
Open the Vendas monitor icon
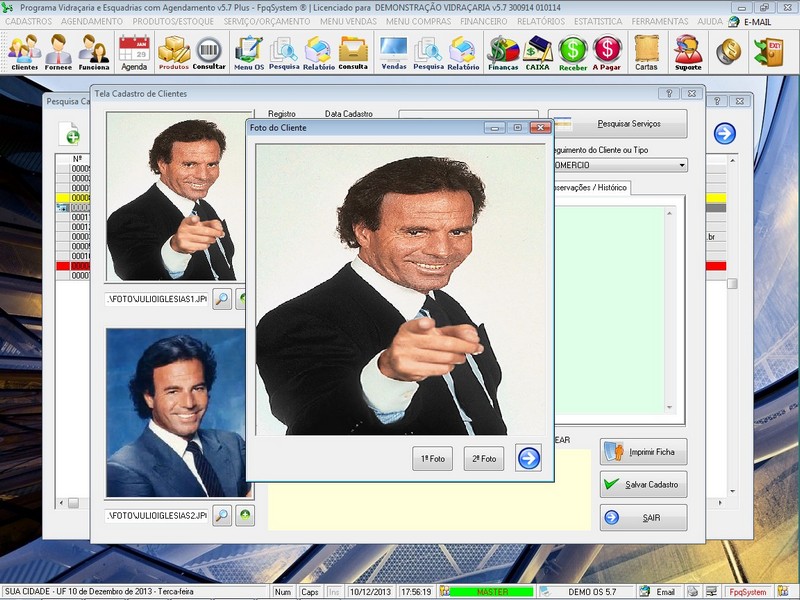tap(394, 52)
